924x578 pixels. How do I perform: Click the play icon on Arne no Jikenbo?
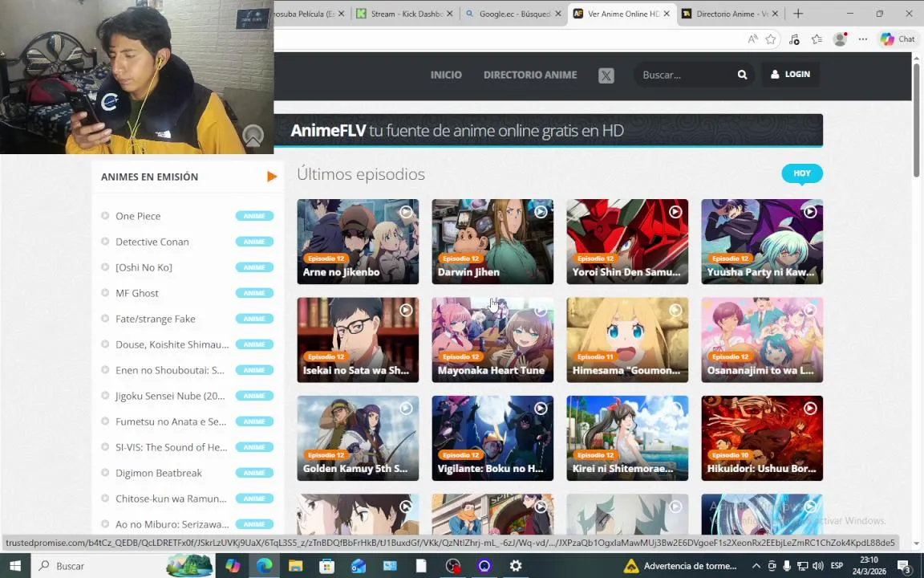coord(406,212)
